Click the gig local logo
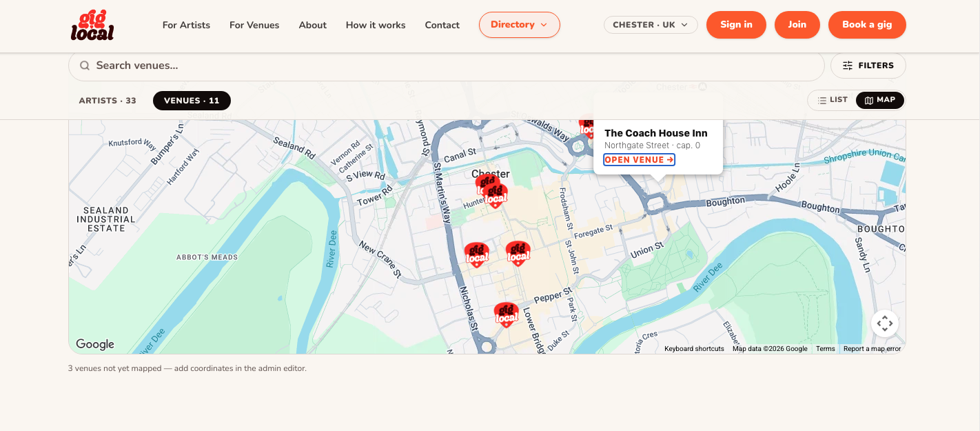 point(92,25)
